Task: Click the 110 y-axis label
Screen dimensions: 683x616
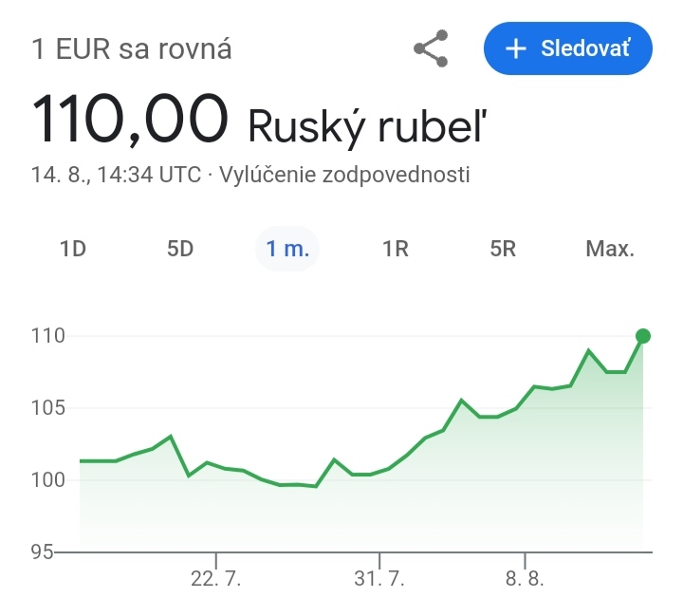Action: click(48, 336)
